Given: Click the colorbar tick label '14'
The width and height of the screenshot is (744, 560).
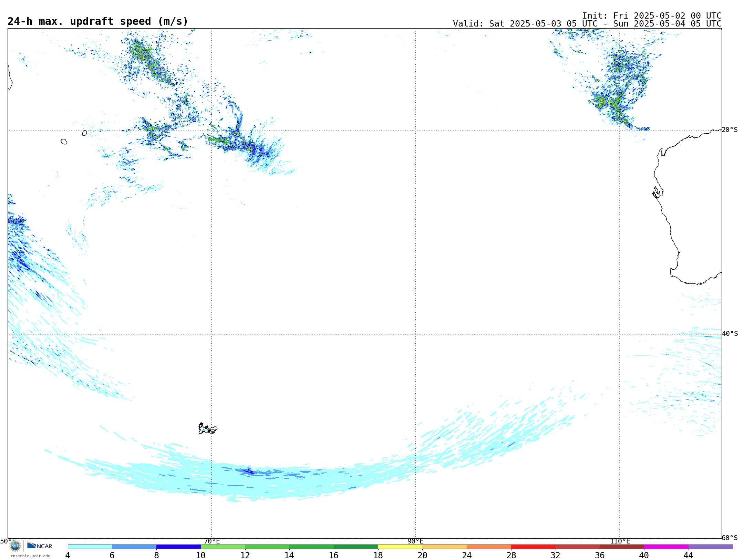Looking at the screenshot, I should pyautogui.click(x=289, y=556).
